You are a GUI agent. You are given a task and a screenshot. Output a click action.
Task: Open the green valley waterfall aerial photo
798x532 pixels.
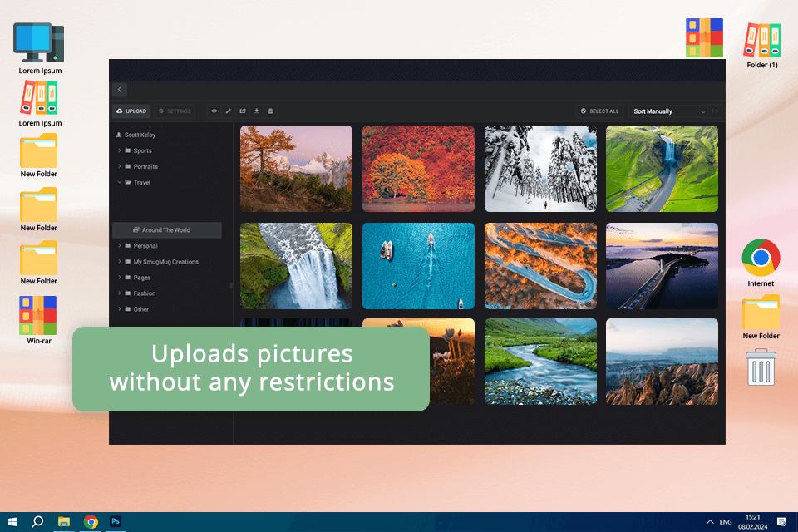pyautogui.click(x=663, y=169)
